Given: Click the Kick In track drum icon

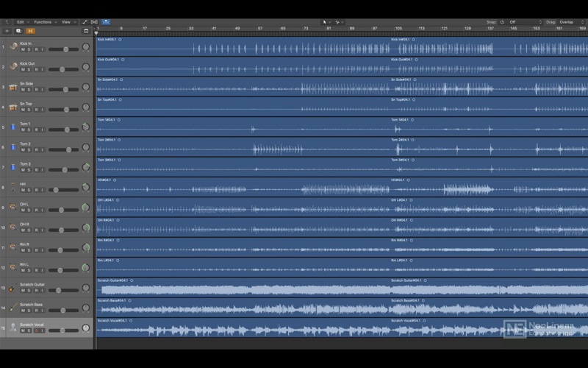Looking at the screenshot, I should tap(13, 46).
